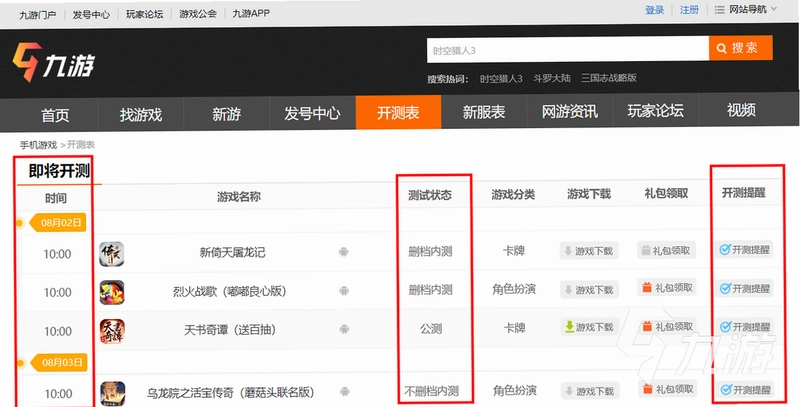The image size is (800, 407).
Task: Click 礼包领取 button for 天书奇谭
Action: tap(667, 326)
